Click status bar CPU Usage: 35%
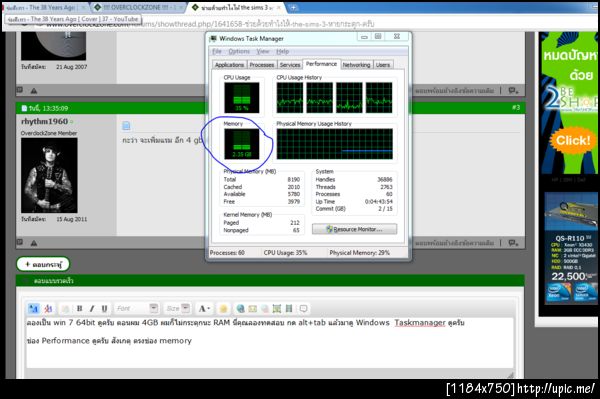This screenshot has height=399, width=600. pyautogui.click(x=285, y=253)
